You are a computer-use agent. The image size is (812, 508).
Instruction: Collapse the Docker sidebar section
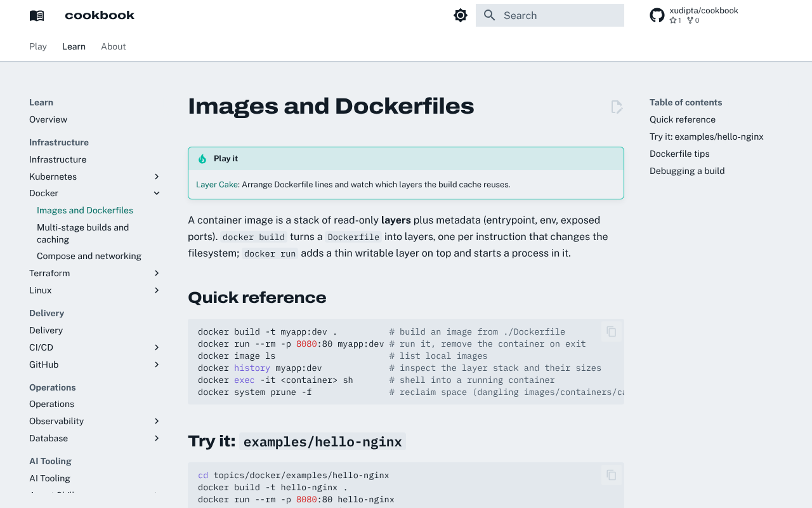point(157,193)
